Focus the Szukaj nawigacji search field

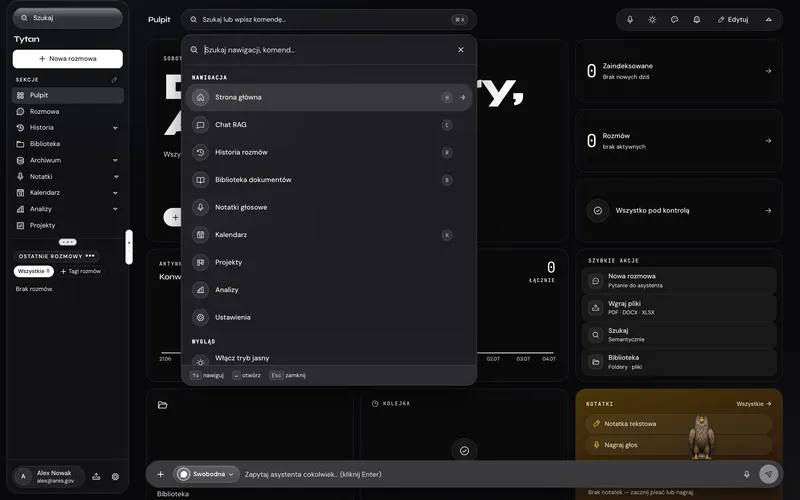[x=327, y=49]
